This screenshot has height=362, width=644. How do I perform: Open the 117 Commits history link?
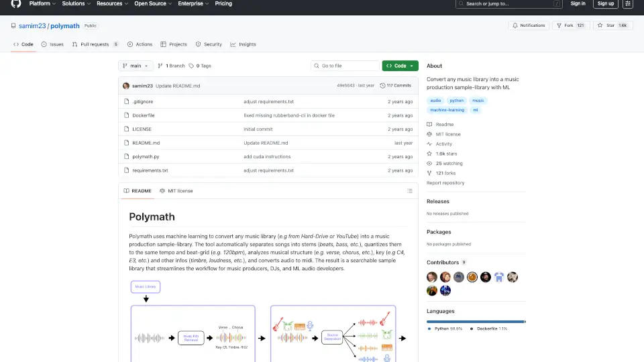click(x=396, y=85)
